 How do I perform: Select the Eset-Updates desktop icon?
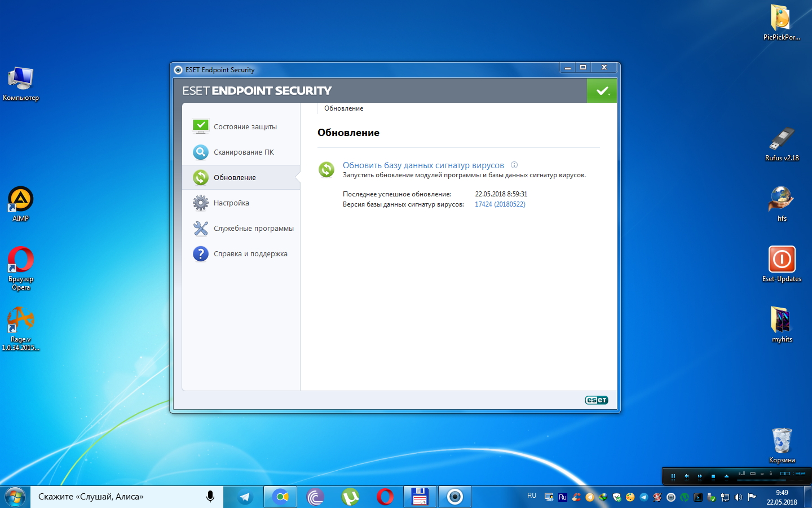point(782,264)
